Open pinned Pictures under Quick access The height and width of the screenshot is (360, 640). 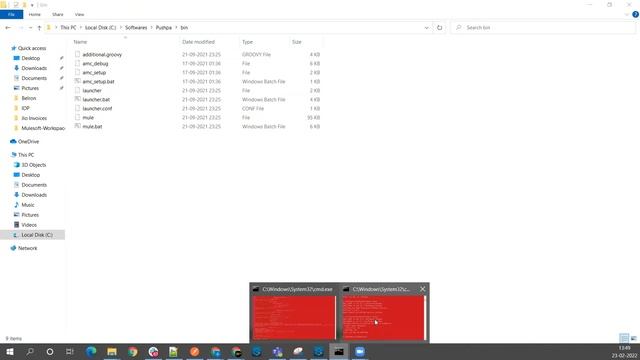[30, 88]
